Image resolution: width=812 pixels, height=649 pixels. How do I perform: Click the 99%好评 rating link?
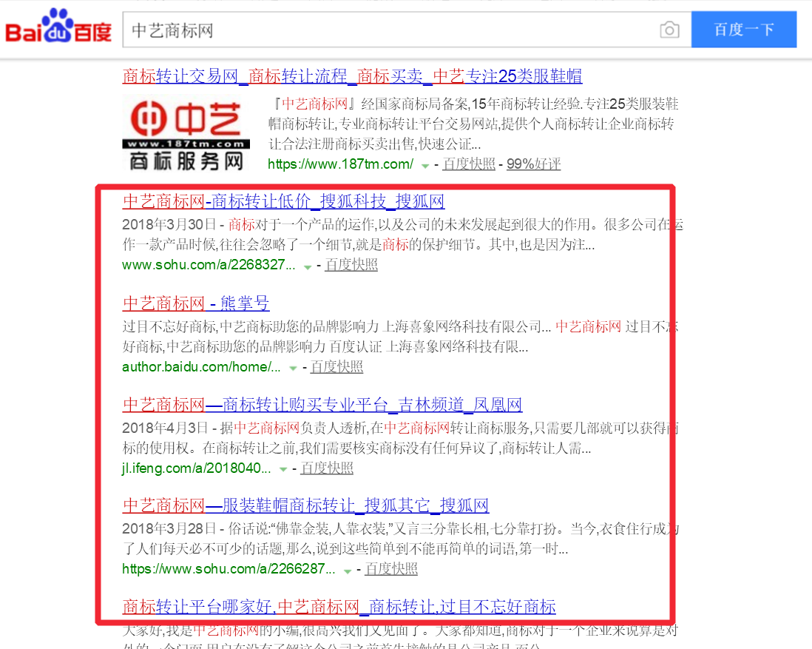point(533,164)
